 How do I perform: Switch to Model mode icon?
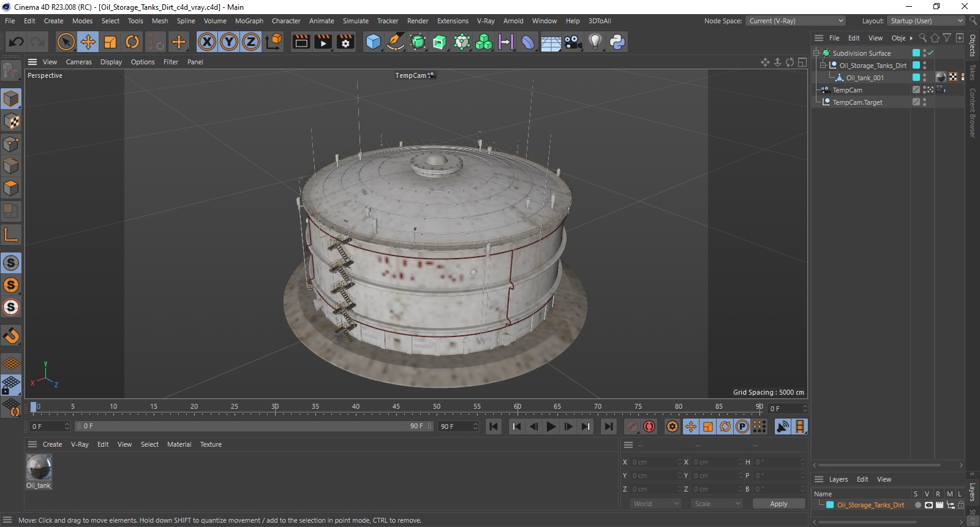click(11, 99)
